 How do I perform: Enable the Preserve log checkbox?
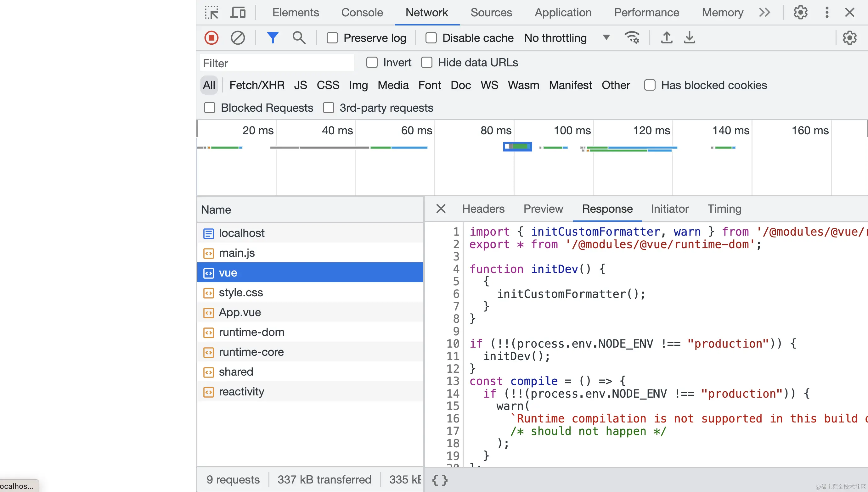(x=332, y=38)
